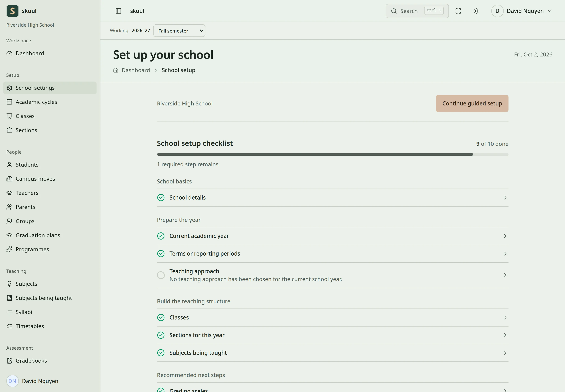Expand the Teaching approach row chevron

505,275
